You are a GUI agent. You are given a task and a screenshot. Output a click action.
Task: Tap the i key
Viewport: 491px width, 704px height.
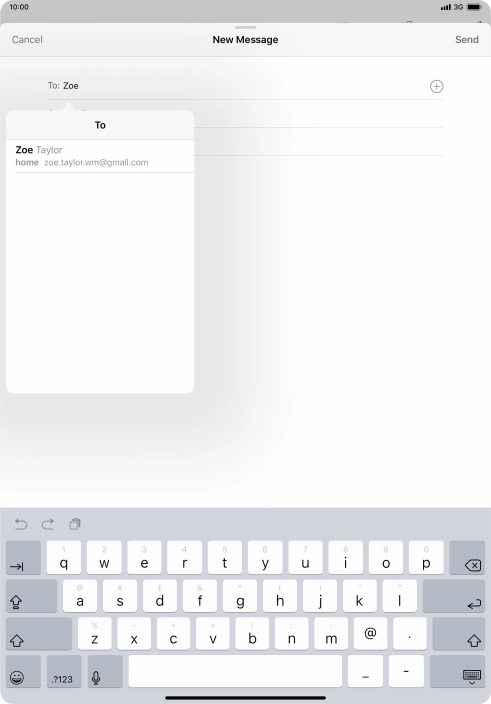tap(346, 558)
